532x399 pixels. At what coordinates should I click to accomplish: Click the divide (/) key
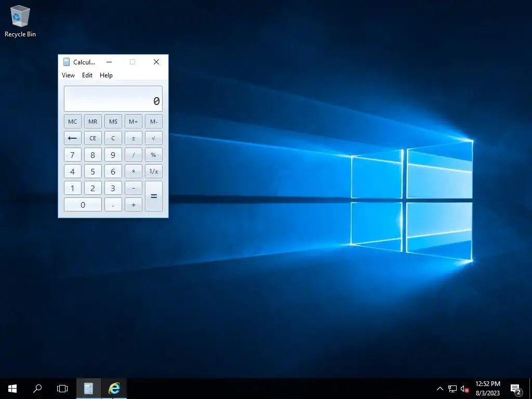pos(134,155)
